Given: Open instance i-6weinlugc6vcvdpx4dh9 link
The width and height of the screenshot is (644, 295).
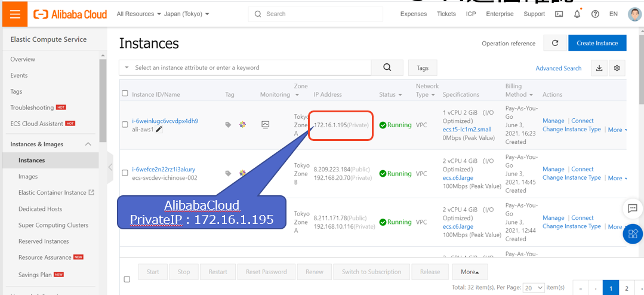Looking at the screenshot, I should 165,121.
